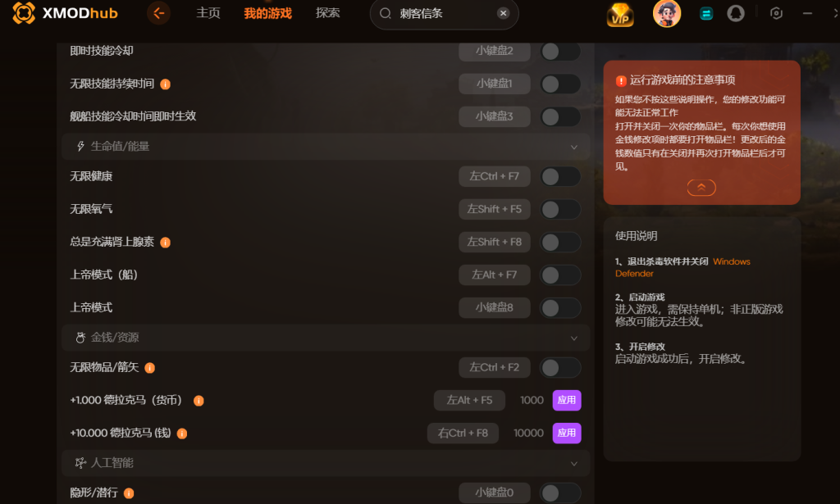This screenshot has width=840, height=504.
Task: Toggle 无限健康 switch on
Action: point(559,176)
